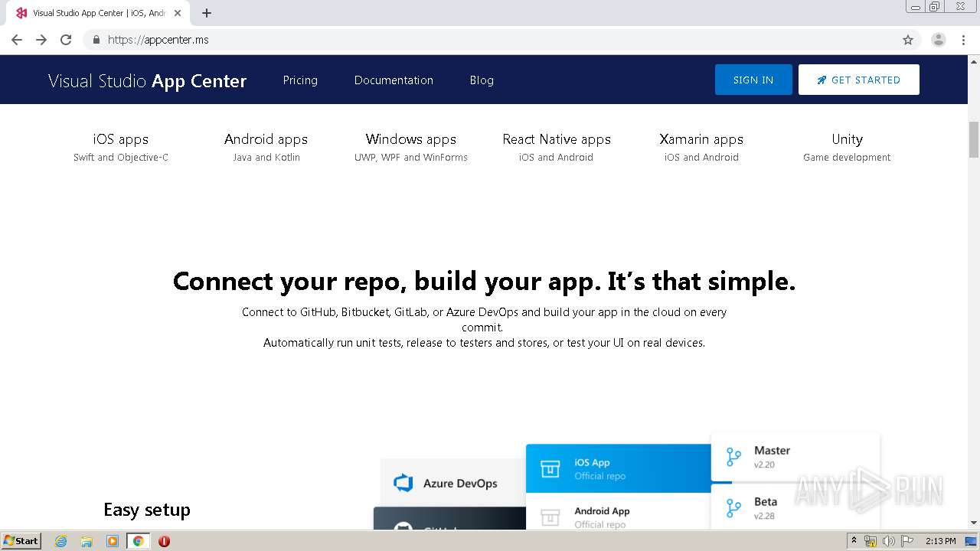This screenshot has width=980, height=551.
Task: Click the red Opera-style taskbar icon
Action: (164, 541)
